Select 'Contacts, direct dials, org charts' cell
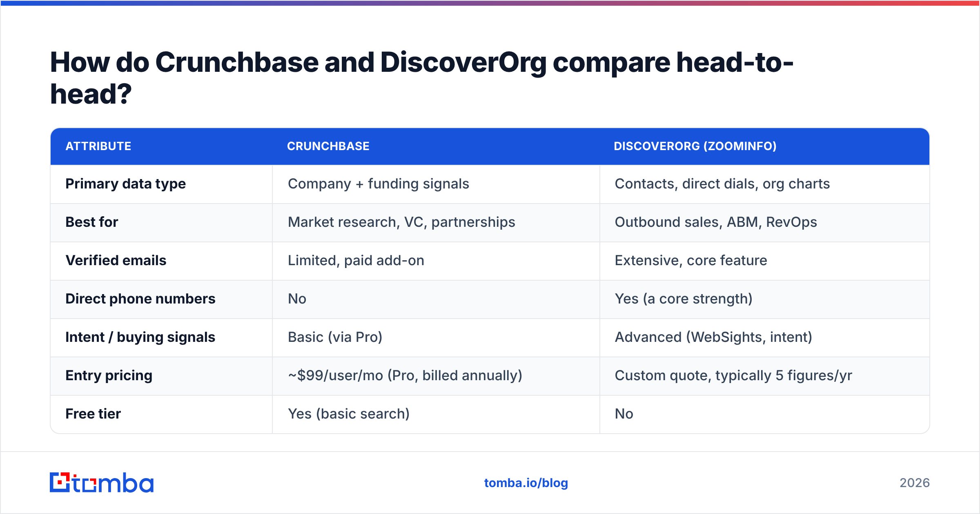 722,184
